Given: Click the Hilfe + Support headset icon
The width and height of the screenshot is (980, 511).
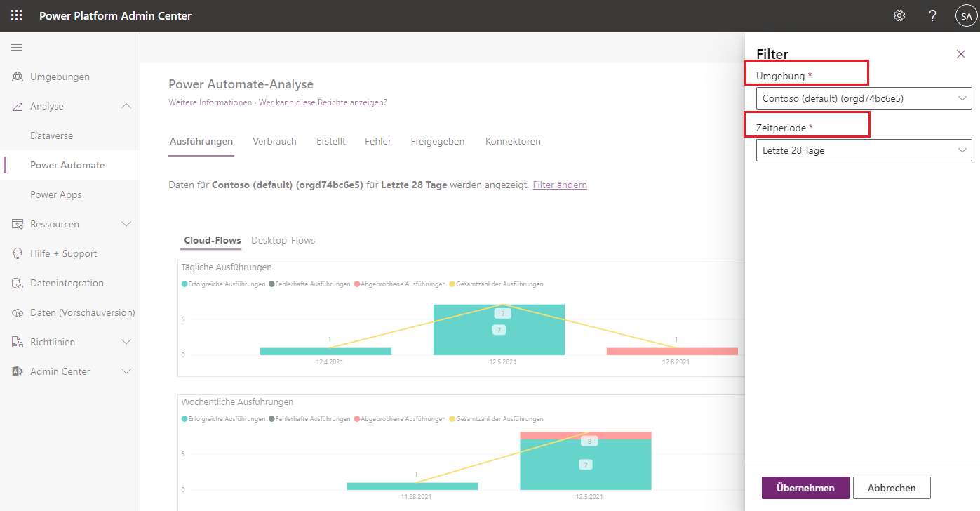Looking at the screenshot, I should pos(18,253).
